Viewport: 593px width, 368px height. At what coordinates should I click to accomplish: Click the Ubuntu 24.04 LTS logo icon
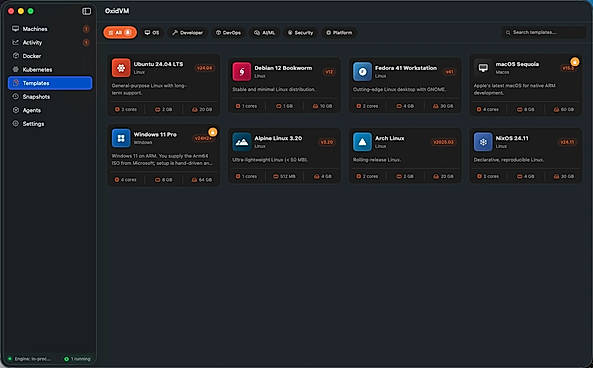click(x=121, y=68)
